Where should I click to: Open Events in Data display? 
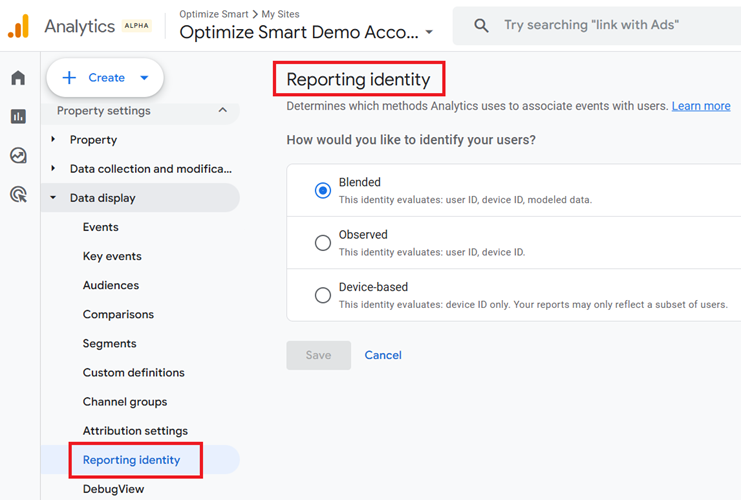click(x=101, y=227)
